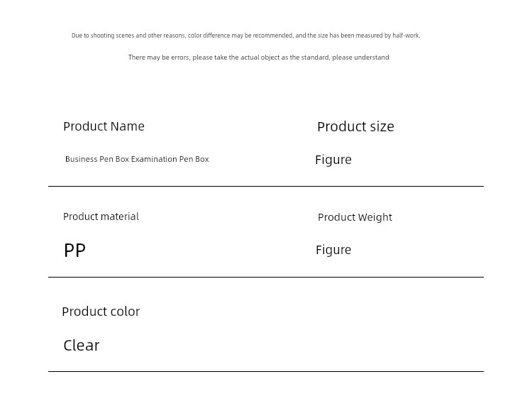This screenshot has width=532, height=406.
Task: Click Figure under Product Weight
Action: pos(333,250)
